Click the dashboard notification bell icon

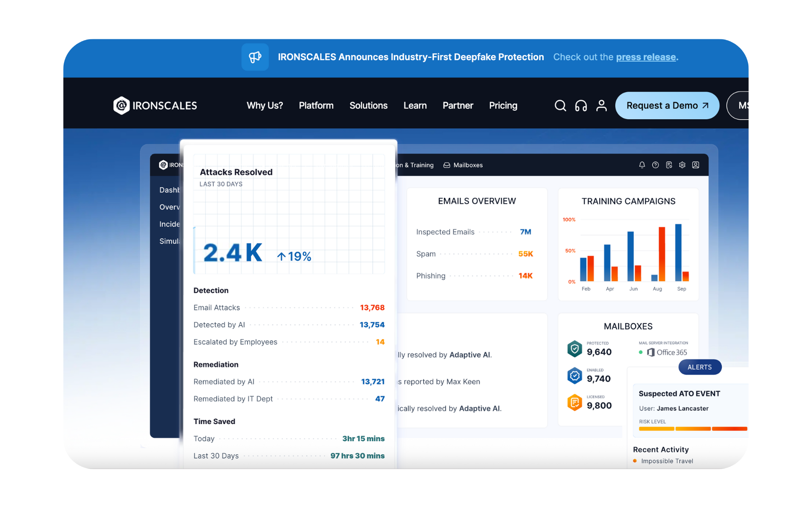(x=642, y=165)
